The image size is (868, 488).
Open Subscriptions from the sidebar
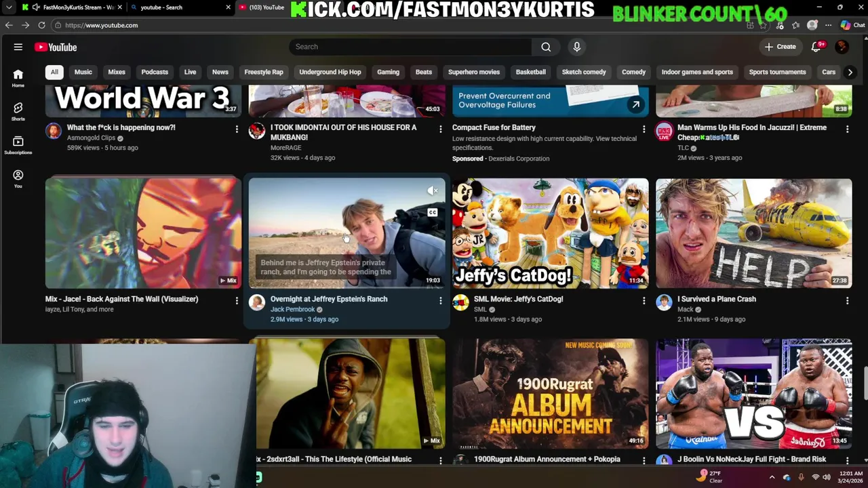pos(18,145)
